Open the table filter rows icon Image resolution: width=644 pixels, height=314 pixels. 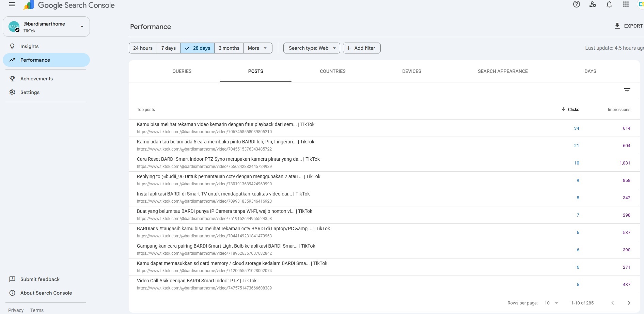[627, 90]
